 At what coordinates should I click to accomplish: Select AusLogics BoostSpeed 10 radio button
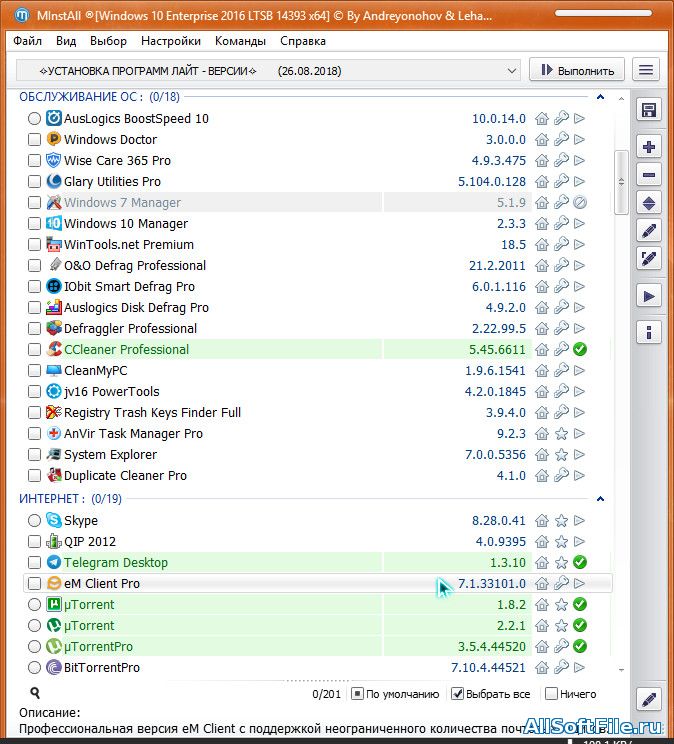(x=34, y=118)
